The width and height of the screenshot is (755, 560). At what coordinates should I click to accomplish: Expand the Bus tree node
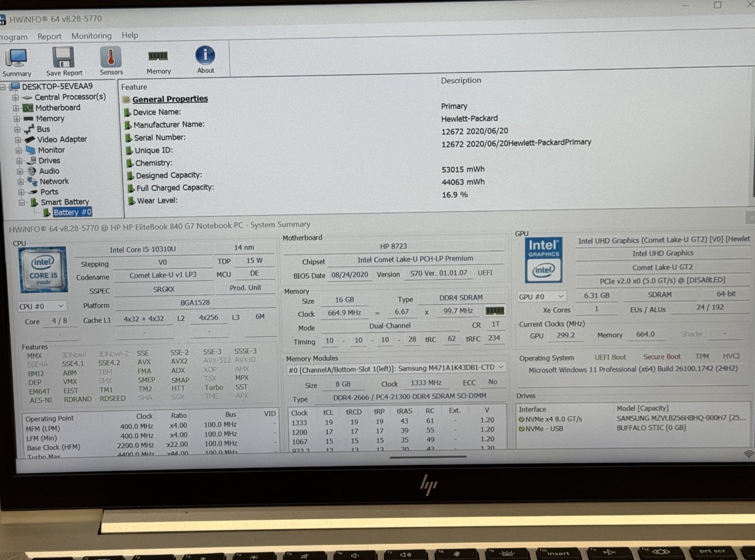point(17,129)
